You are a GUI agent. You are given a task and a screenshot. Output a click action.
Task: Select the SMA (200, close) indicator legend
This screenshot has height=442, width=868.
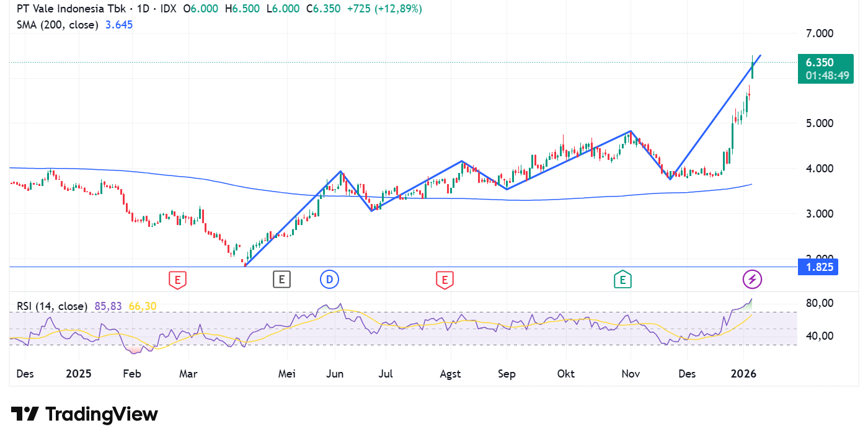tap(57, 25)
